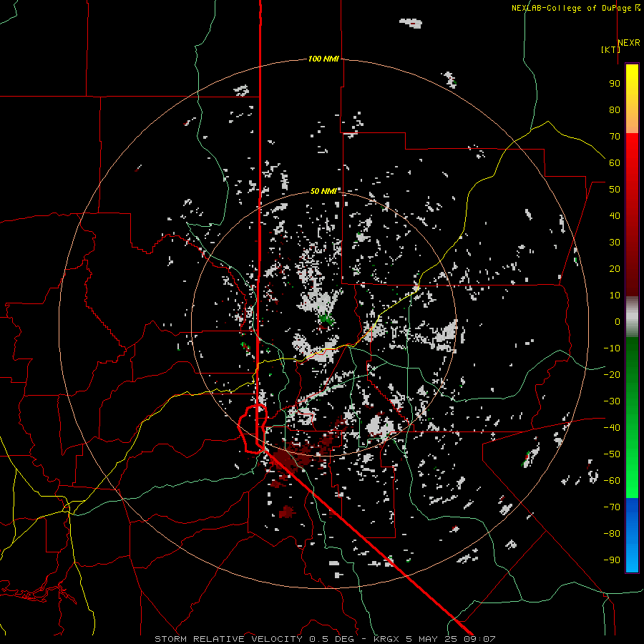This screenshot has height=644, width=644.
Task: Click the -30 knot scale label
Action: [x=612, y=401]
